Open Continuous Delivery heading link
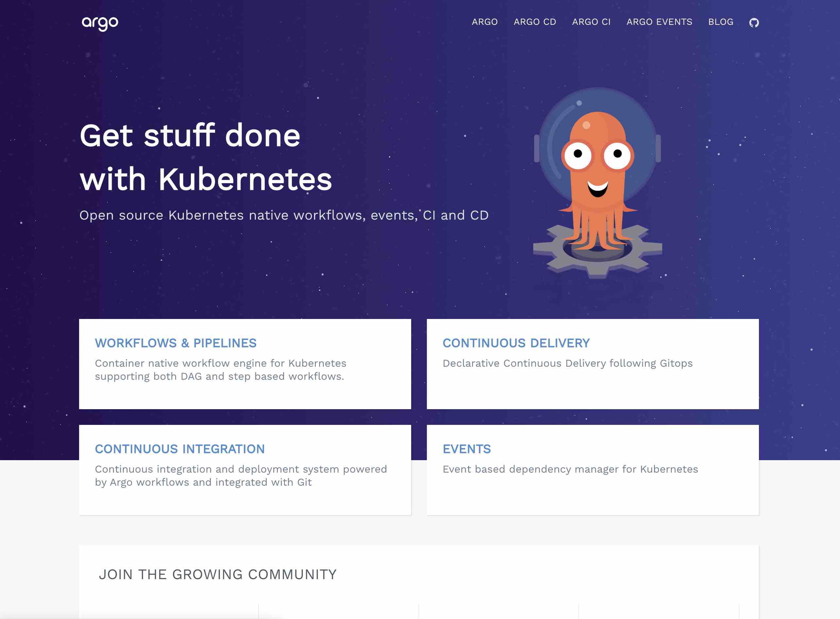This screenshot has height=619, width=840. [x=516, y=343]
